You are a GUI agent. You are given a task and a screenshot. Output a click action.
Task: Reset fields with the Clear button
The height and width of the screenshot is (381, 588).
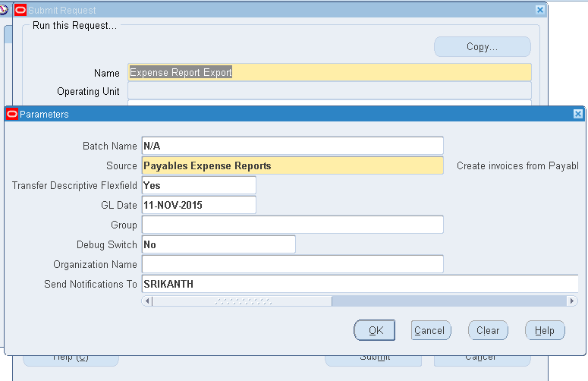click(x=487, y=330)
